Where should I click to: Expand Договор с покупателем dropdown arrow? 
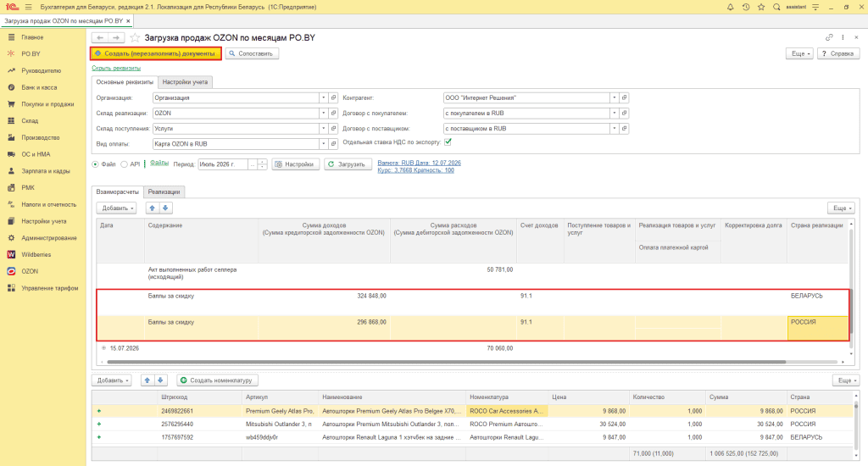(x=614, y=114)
